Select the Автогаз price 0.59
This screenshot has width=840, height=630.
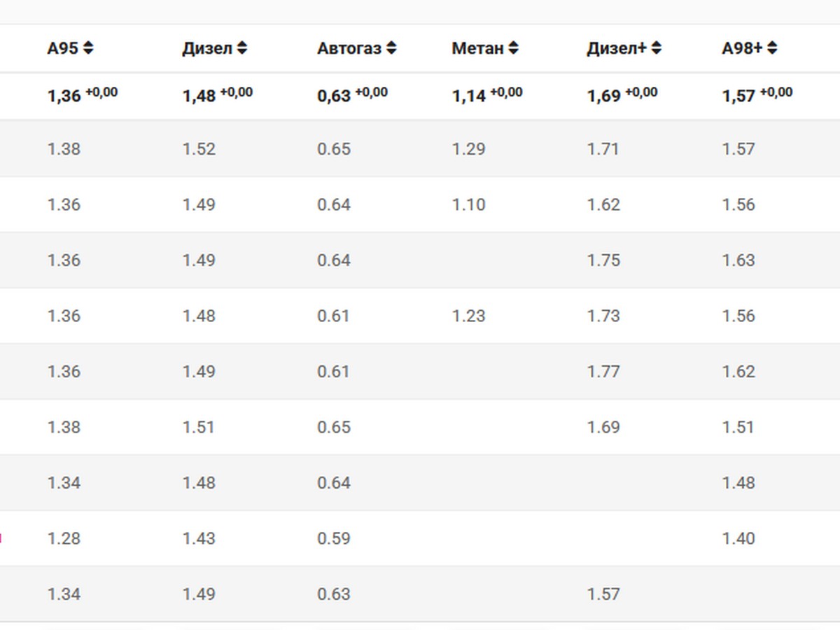[334, 538]
